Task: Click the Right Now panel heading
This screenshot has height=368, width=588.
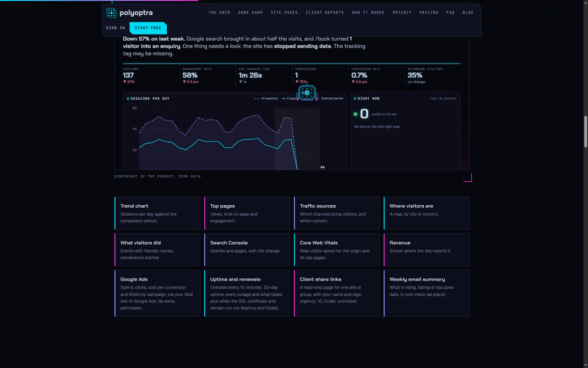Action: click(369, 98)
